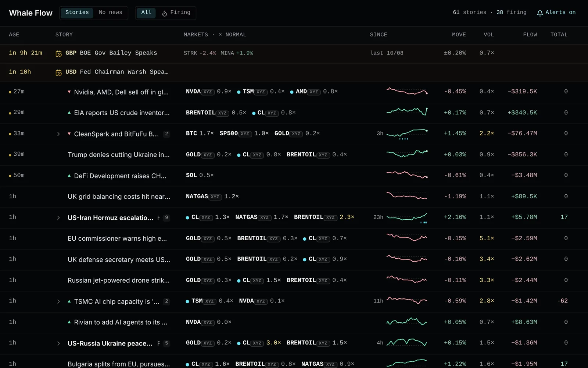Open the Russian jet-powered drone story
The image size is (588, 368).
click(119, 280)
